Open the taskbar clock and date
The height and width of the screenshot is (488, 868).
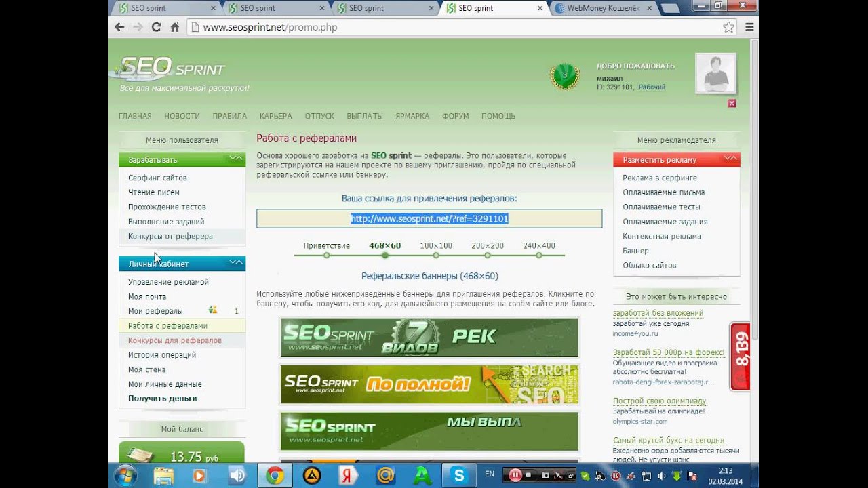click(x=725, y=475)
